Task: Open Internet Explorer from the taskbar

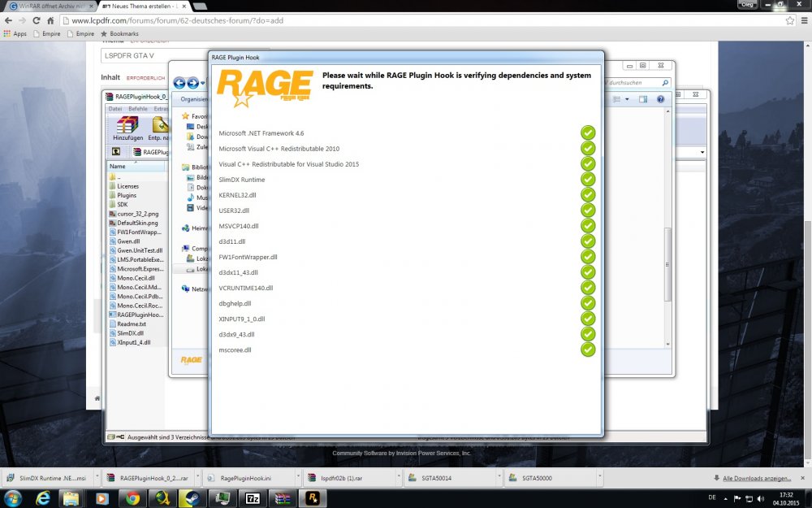Action: coord(43,499)
